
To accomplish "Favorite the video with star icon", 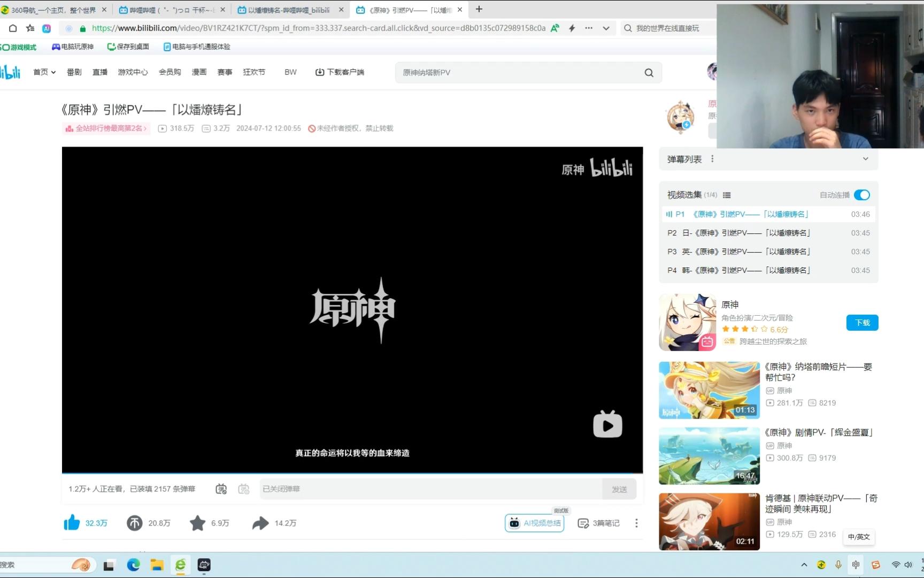I will [197, 523].
